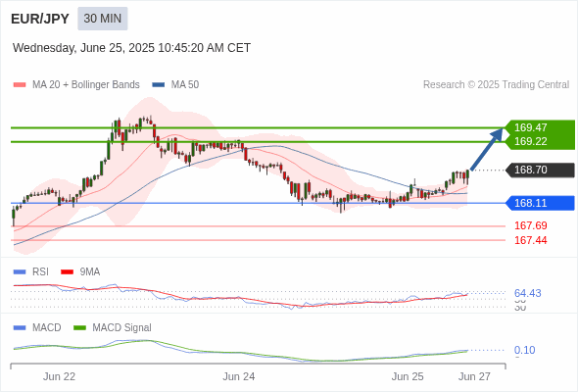Viewport: 578px width, 392px height.
Task: Click the black 168.70 current price tag
Action: click(540, 170)
